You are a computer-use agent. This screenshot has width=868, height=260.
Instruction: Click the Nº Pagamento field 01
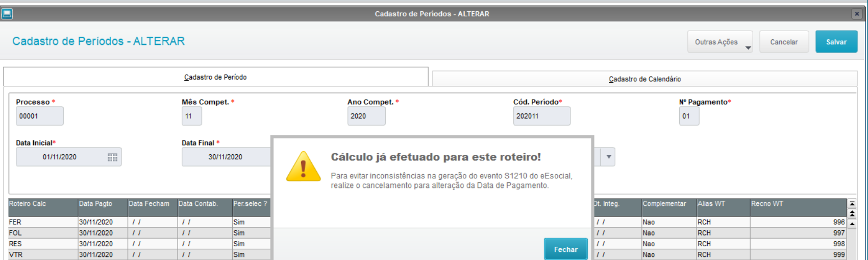689,116
